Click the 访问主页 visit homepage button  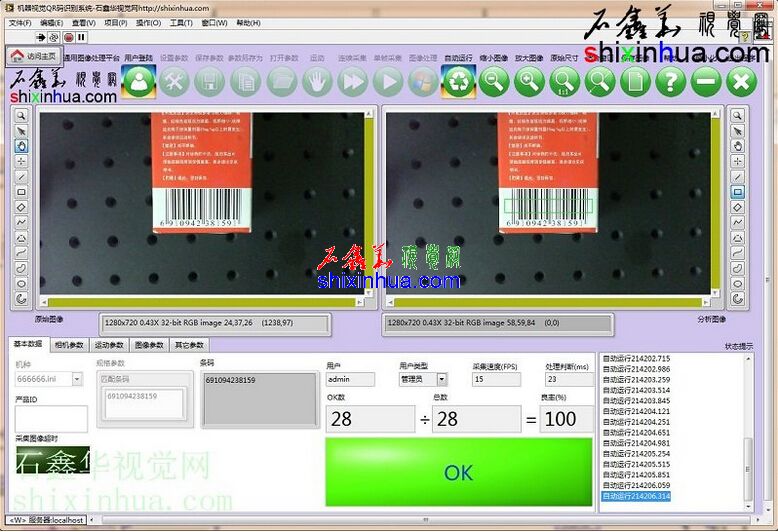pyautogui.click(x=34, y=56)
